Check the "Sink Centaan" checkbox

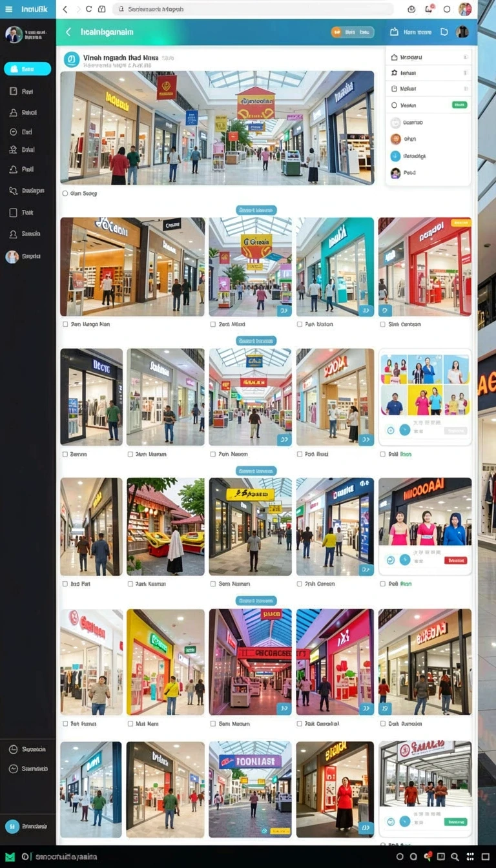tap(383, 324)
